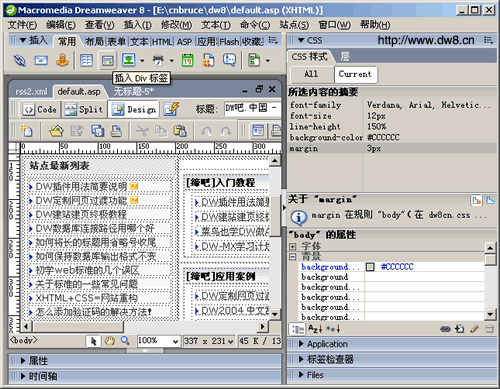Image resolution: width=500 pixels, height=389 pixels.
Task: Insert a Named Anchor with the anchor icon
Action: [62, 60]
